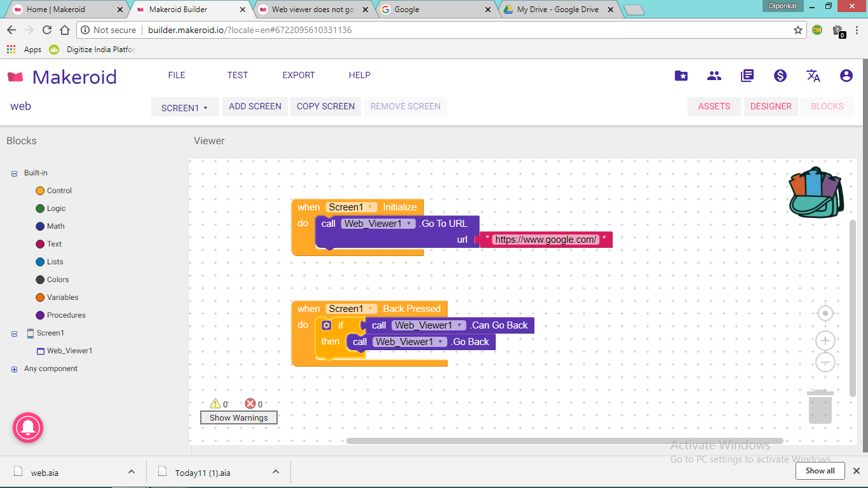Image resolution: width=868 pixels, height=488 pixels.
Task: Click the pink notification bell
Action: [28, 428]
